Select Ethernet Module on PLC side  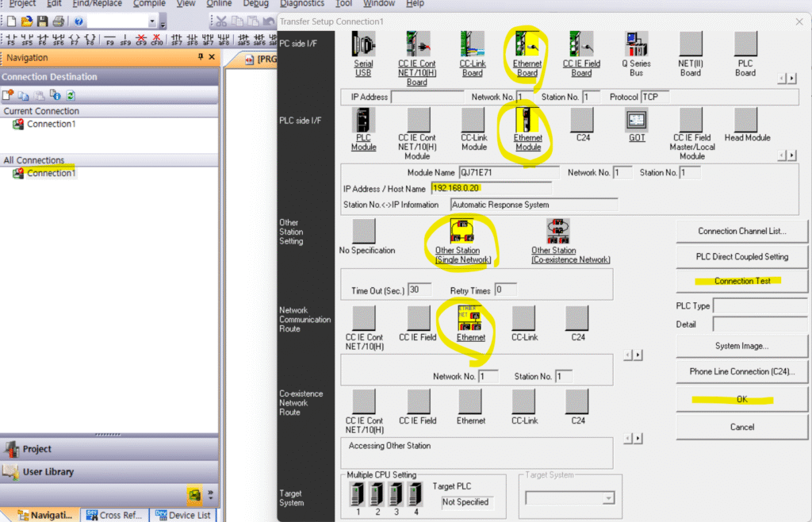527,121
